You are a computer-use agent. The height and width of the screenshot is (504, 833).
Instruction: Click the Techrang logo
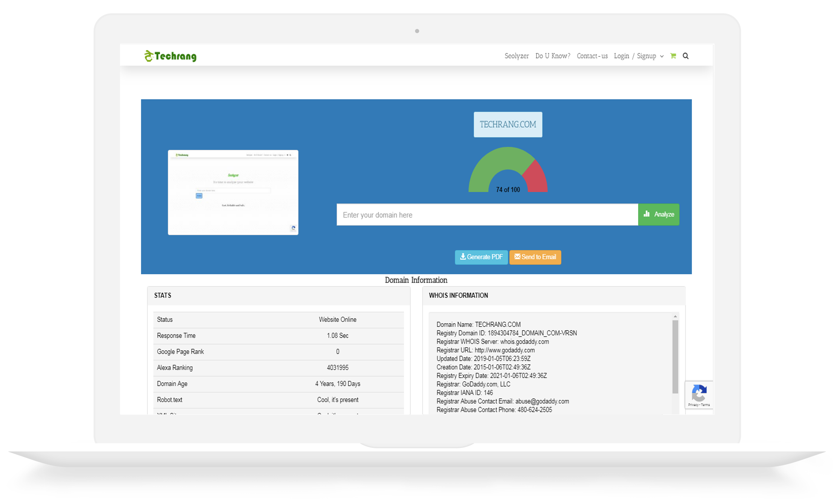click(x=170, y=56)
